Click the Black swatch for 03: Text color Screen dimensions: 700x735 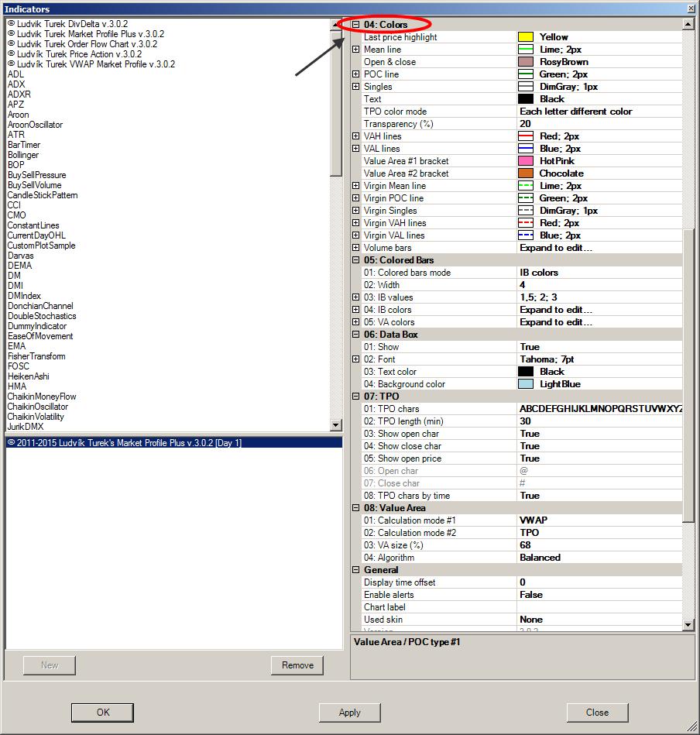point(526,371)
